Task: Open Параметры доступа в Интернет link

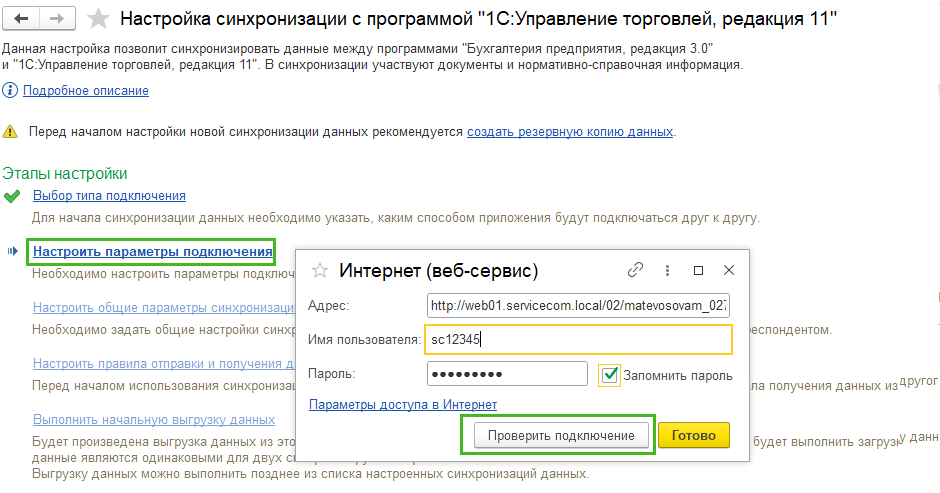Action: click(403, 405)
